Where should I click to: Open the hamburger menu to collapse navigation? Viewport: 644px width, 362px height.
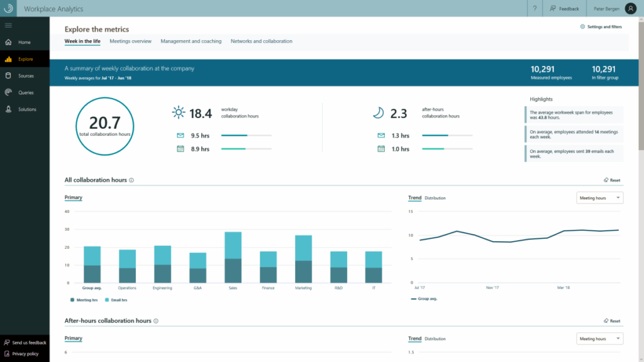9,25
